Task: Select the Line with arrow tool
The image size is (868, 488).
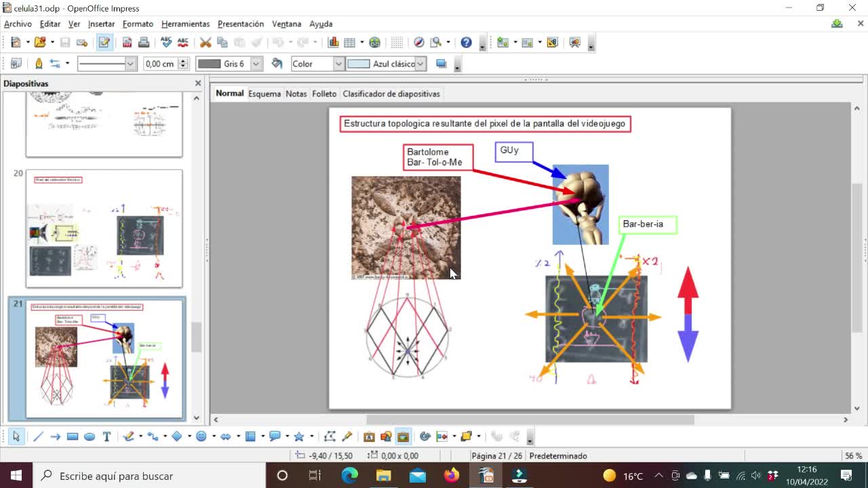Action: click(x=55, y=436)
